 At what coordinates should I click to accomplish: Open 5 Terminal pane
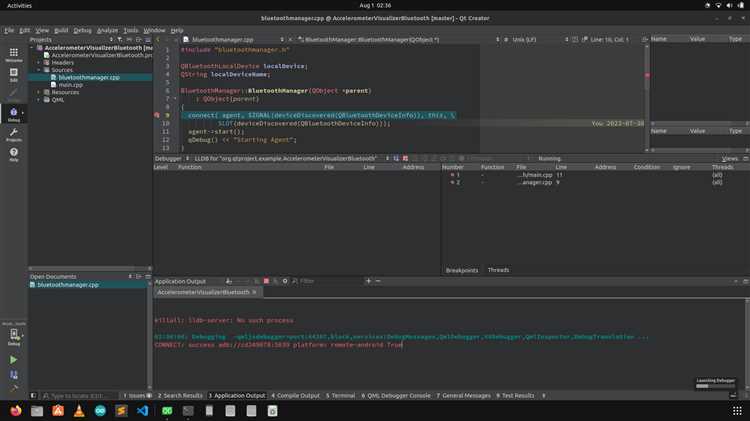pos(341,396)
